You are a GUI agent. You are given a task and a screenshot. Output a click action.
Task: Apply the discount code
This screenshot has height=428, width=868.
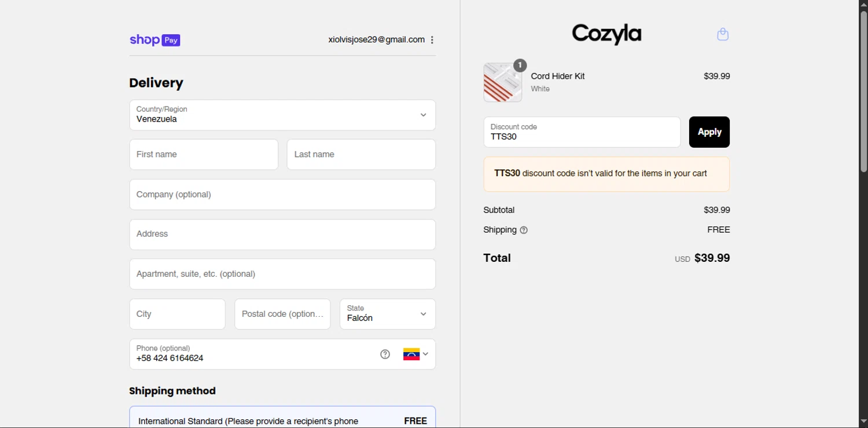pos(709,132)
